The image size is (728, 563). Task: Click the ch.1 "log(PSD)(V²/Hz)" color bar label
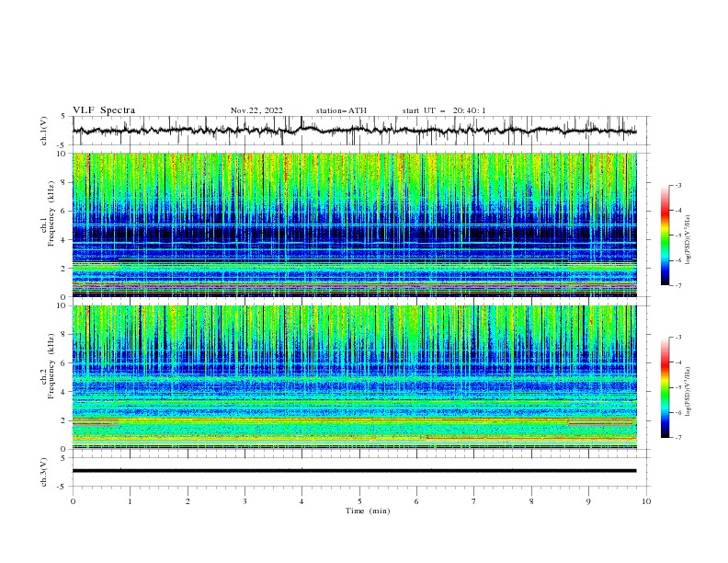688,240
